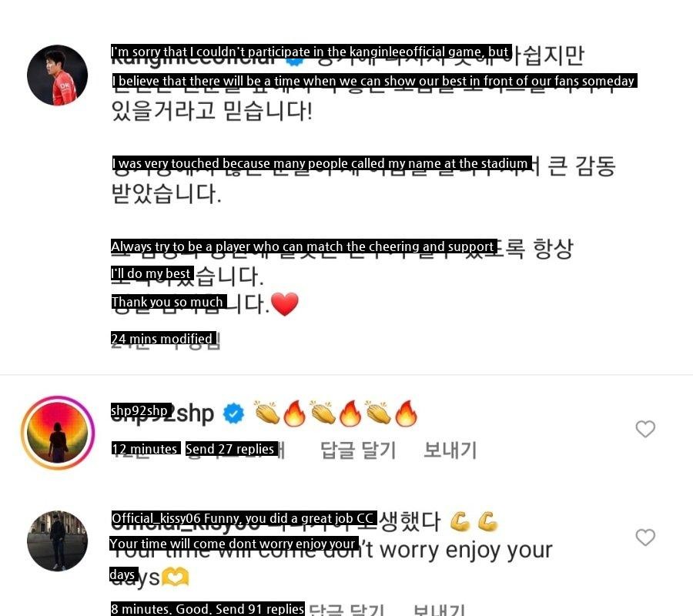The height and width of the screenshot is (616, 693).
Task: Click 답글 달기 reply under shp92shp comment
Action: click(x=357, y=450)
